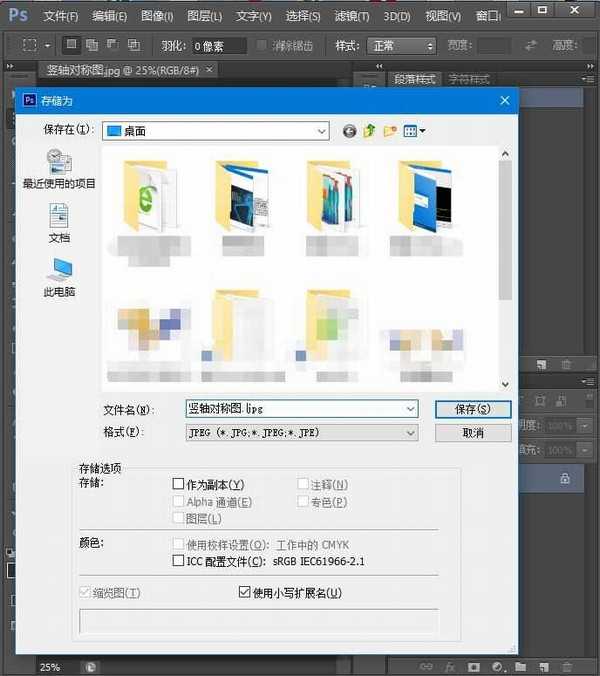Viewport: 600px width, 676px height.
Task: Select 此电脑 in sidebar
Action: click(59, 277)
